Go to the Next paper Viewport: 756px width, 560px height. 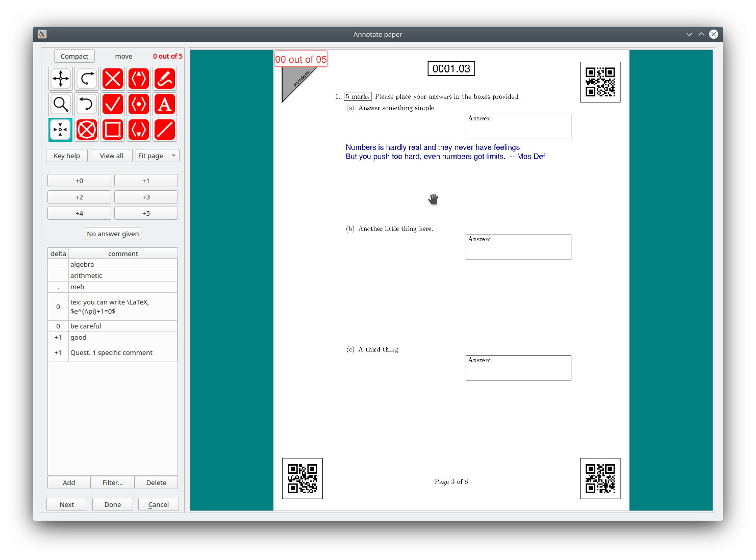(67, 504)
